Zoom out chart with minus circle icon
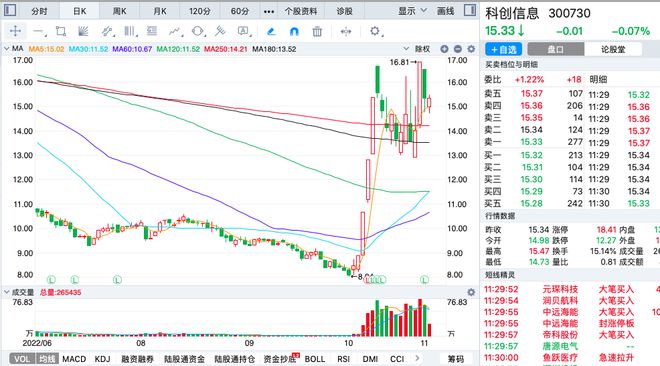660x366 pixels. [458, 49]
